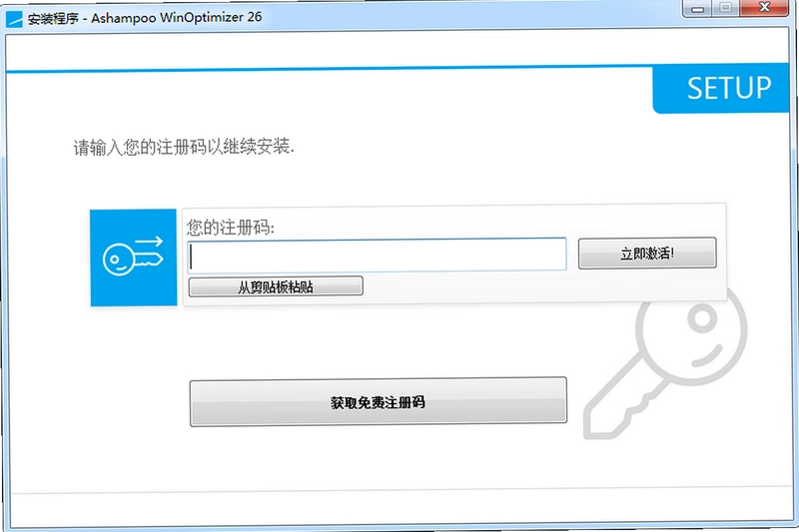The width and height of the screenshot is (799, 532).
Task: Click the blue key icon tile
Action: click(x=134, y=258)
